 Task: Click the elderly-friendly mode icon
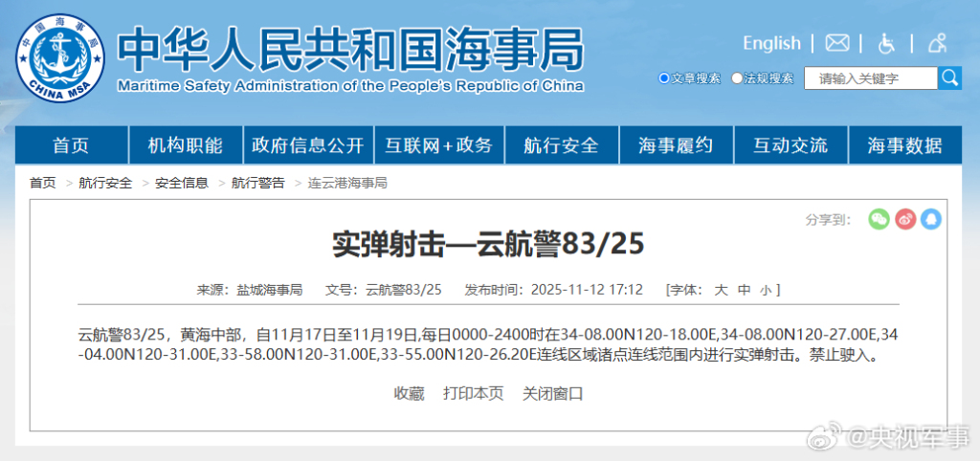[937, 43]
